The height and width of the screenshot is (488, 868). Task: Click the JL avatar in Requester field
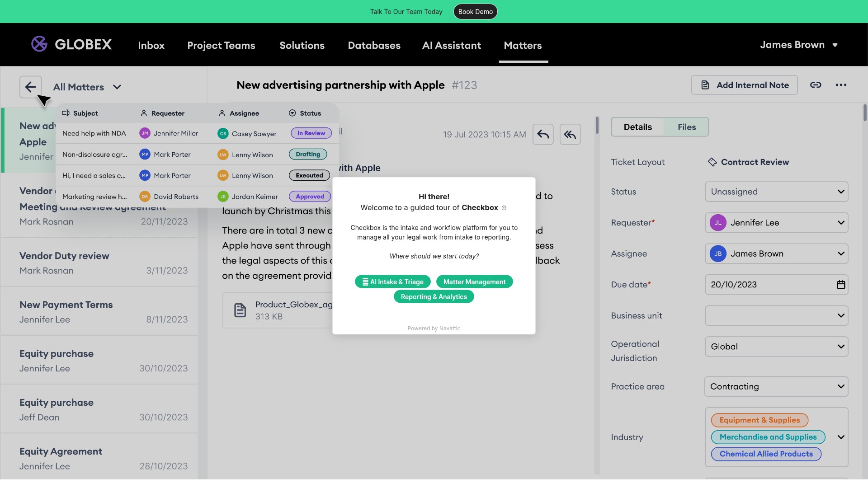tap(718, 223)
